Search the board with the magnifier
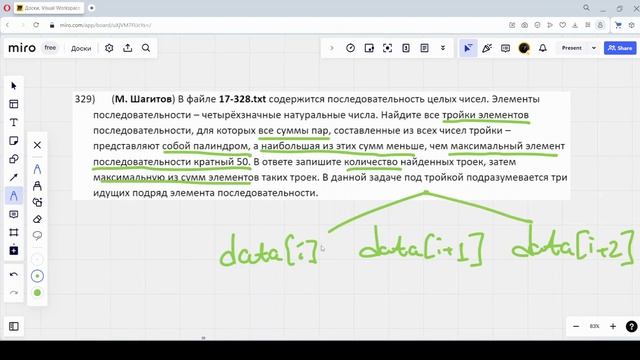Screen dimensions: 640x360 (x=146, y=48)
